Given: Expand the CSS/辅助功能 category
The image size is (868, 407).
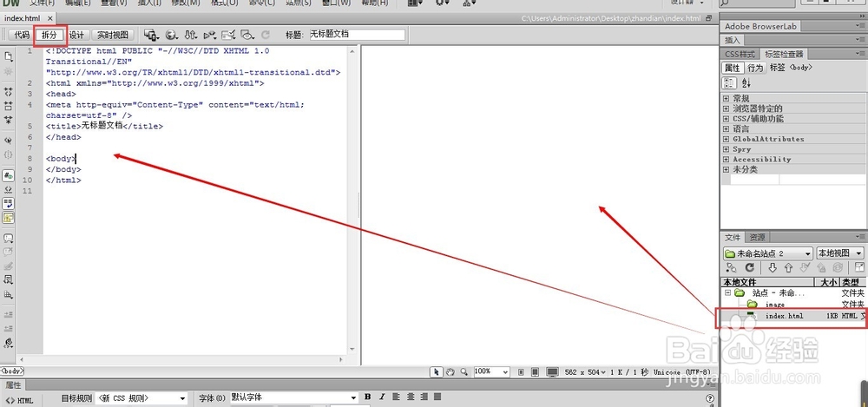Looking at the screenshot, I should click(x=726, y=119).
